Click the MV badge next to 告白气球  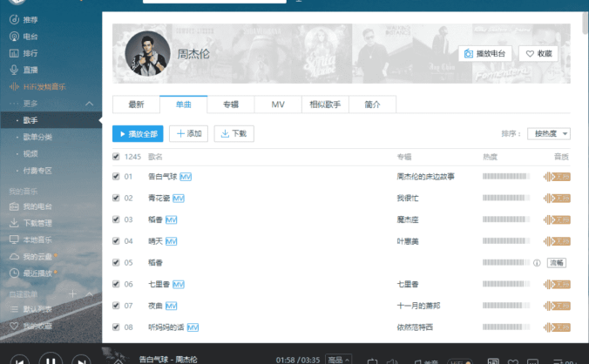[186, 177]
